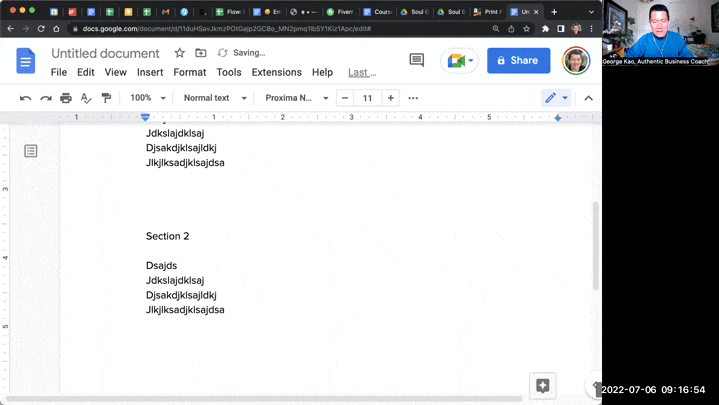Click the zoom magnifier in address bar

(496, 28)
